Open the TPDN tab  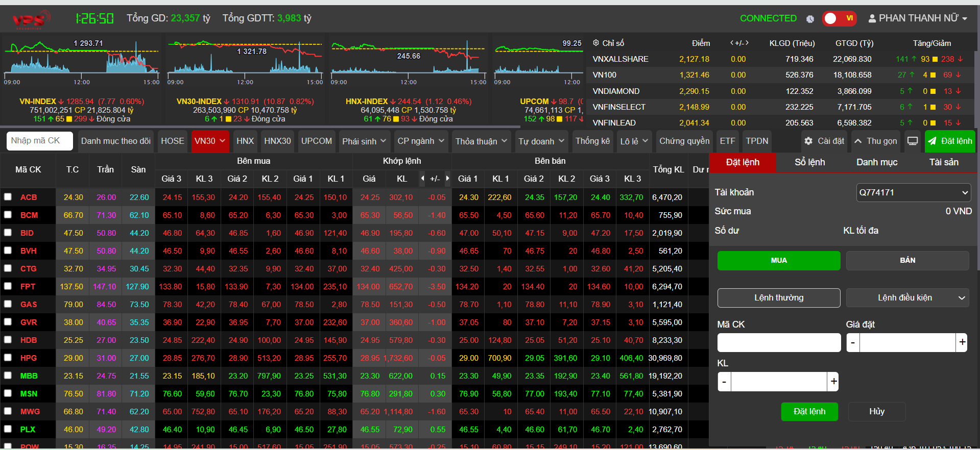coord(757,141)
